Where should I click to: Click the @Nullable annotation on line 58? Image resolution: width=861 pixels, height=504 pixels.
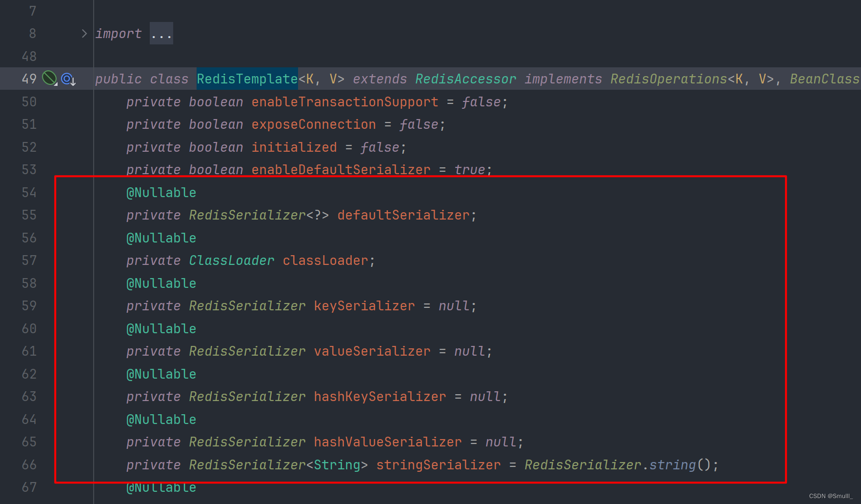161,283
